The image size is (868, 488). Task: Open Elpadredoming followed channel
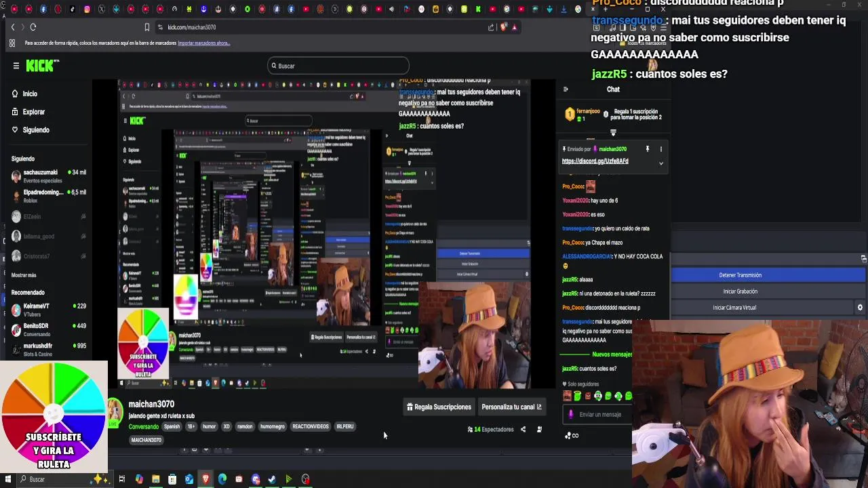pos(49,196)
